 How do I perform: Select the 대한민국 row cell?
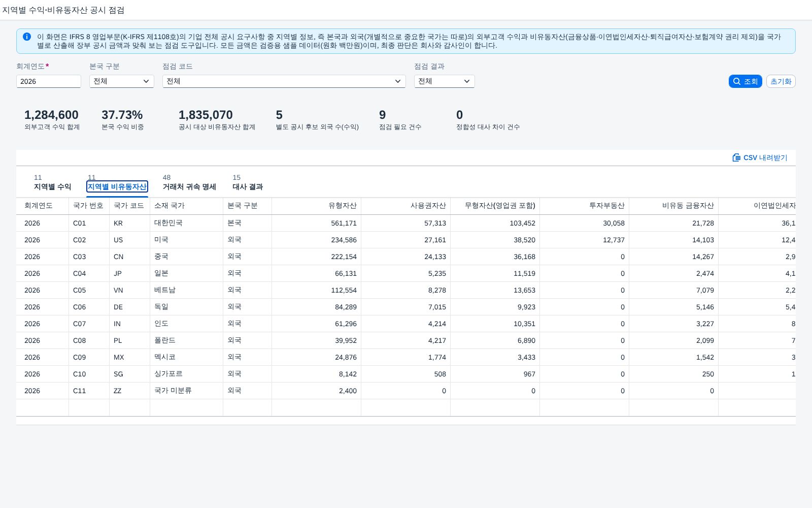tap(187, 223)
